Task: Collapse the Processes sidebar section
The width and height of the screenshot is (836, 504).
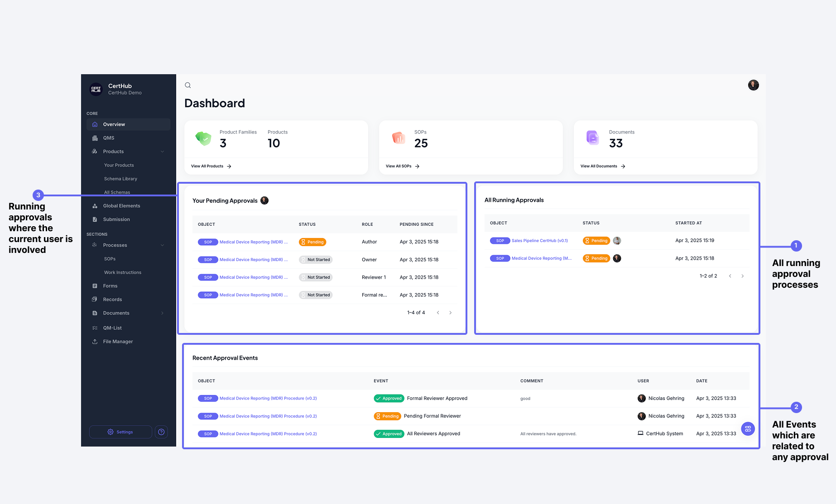Action: 162,245
